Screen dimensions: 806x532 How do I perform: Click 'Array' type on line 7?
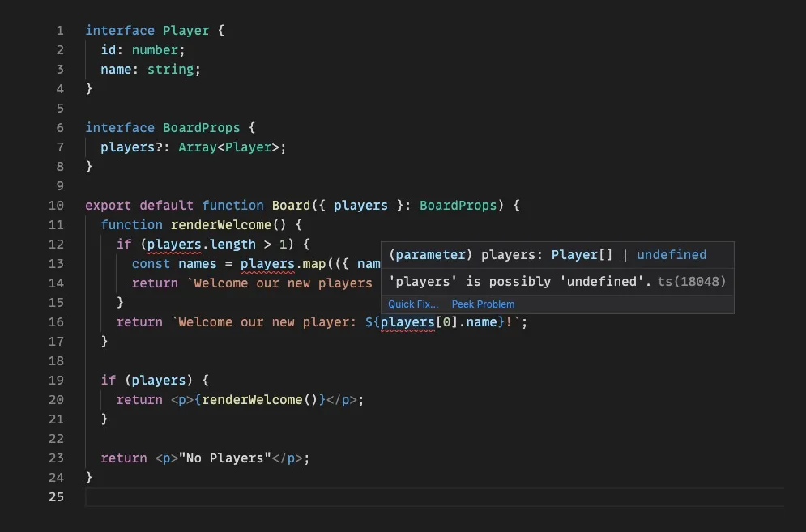click(x=198, y=147)
